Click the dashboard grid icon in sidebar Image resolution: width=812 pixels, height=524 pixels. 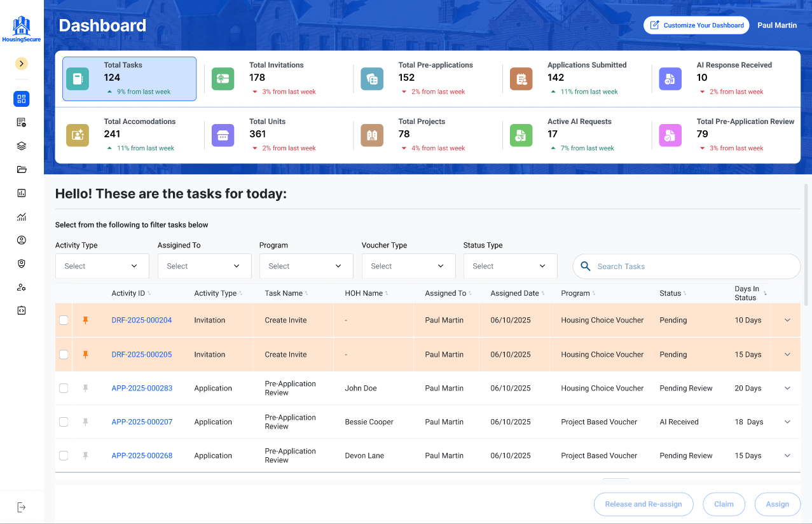click(22, 99)
